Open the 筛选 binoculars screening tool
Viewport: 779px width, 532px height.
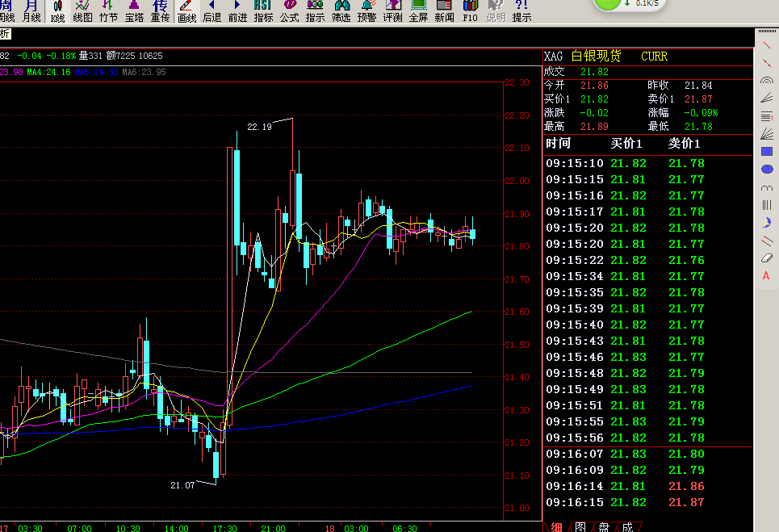[x=341, y=10]
